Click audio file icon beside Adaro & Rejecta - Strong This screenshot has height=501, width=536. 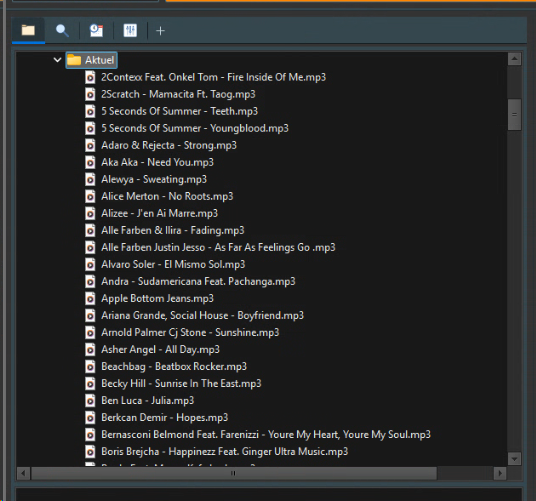[x=90, y=145]
